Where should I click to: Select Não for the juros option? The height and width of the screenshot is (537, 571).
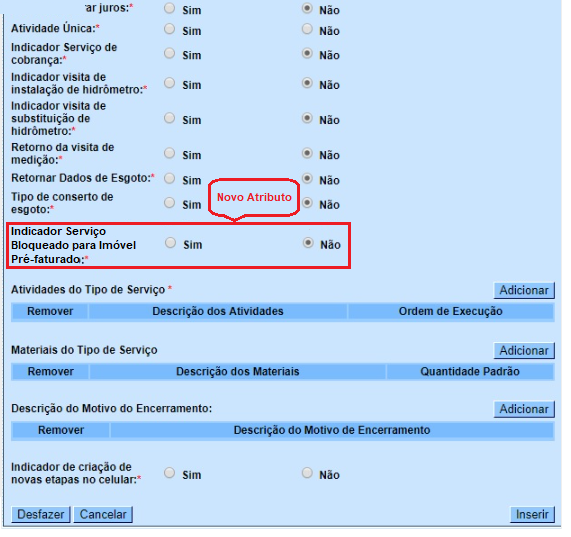point(307,8)
